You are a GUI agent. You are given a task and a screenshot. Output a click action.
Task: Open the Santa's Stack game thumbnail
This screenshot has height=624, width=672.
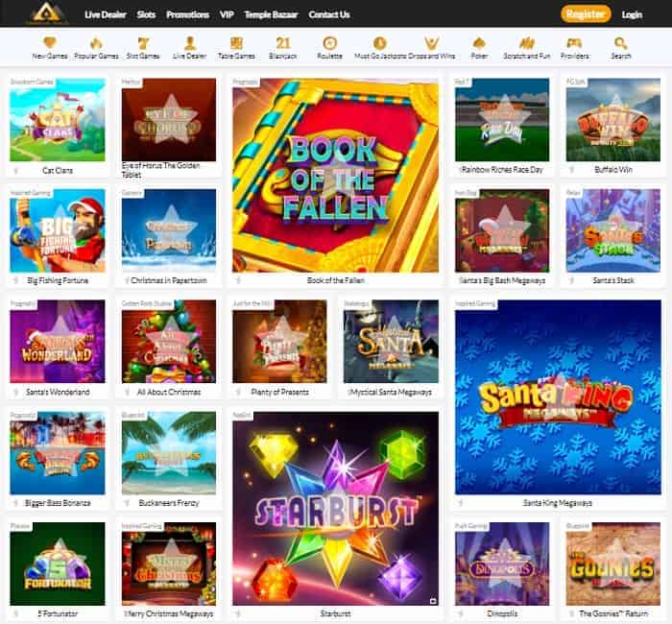(613, 230)
